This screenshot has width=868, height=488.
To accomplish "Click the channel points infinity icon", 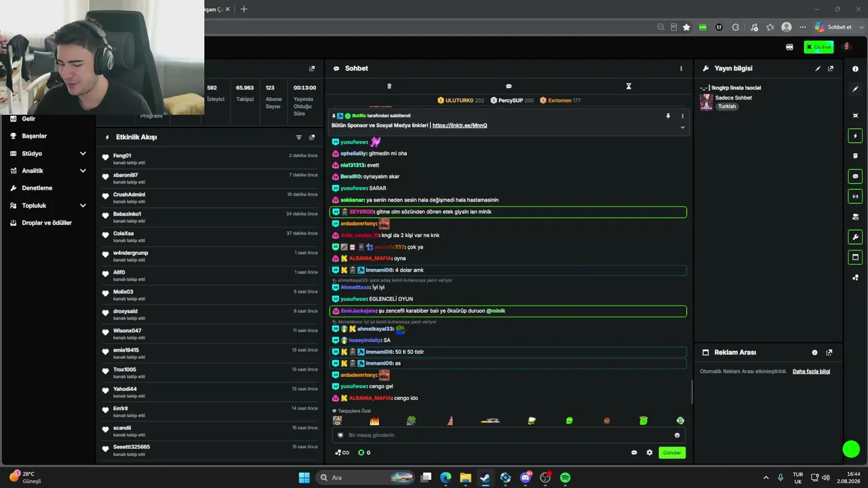I will point(342,453).
